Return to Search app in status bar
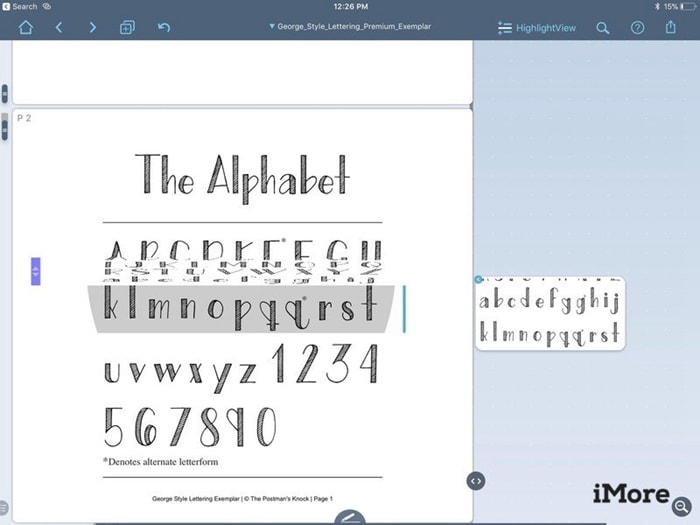 click(21, 6)
